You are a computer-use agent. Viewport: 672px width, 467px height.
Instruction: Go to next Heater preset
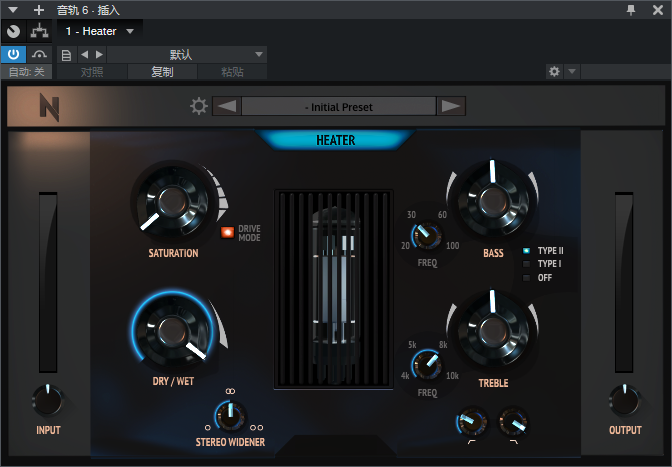tap(451, 106)
